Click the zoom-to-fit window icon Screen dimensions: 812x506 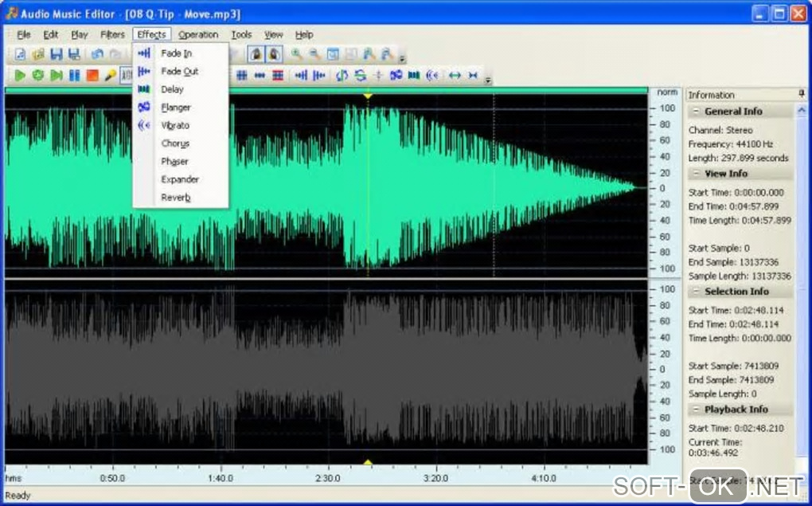point(333,54)
